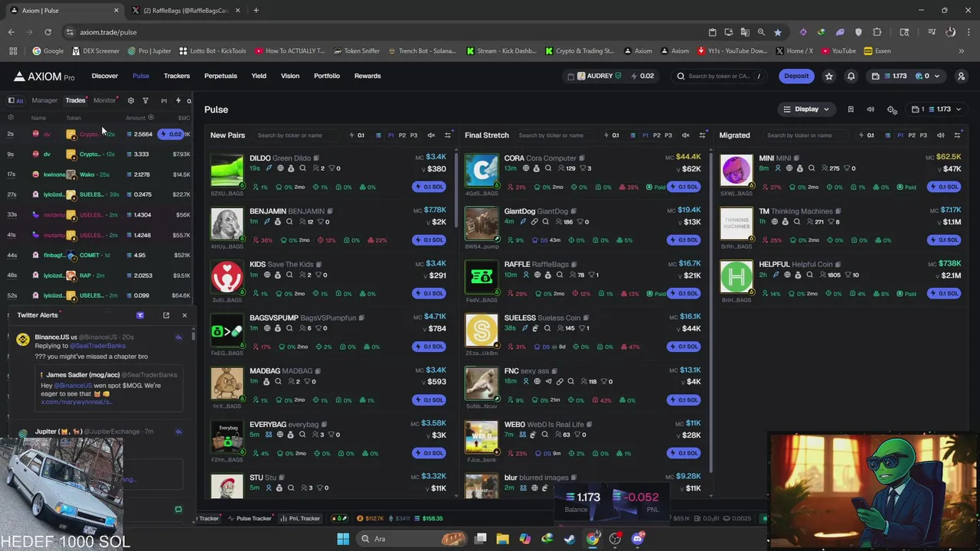This screenshot has width=980, height=551.
Task: Click the AXIOM Pro logo
Action: click(44, 77)
